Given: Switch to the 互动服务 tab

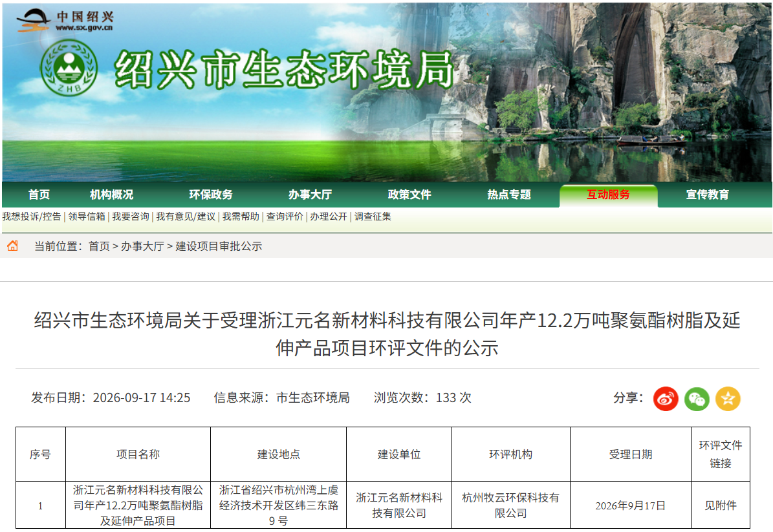Looking at the screenshot, I should point(608,196).
